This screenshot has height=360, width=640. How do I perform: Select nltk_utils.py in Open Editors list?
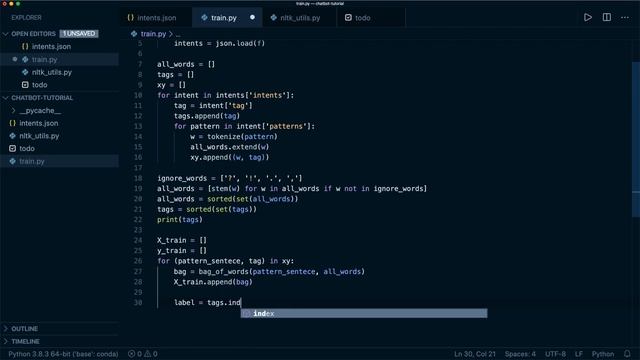tap(51, 72)
